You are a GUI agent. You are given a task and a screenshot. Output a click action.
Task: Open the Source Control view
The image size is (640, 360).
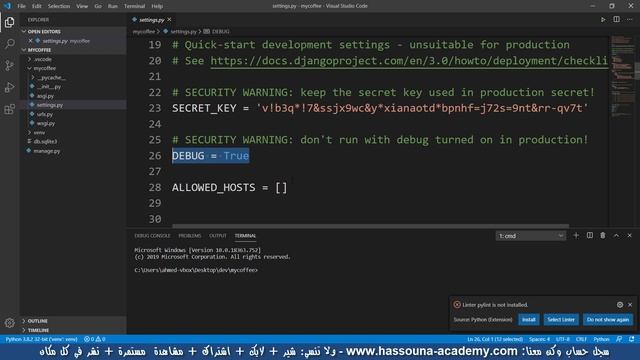pos(9,65)
